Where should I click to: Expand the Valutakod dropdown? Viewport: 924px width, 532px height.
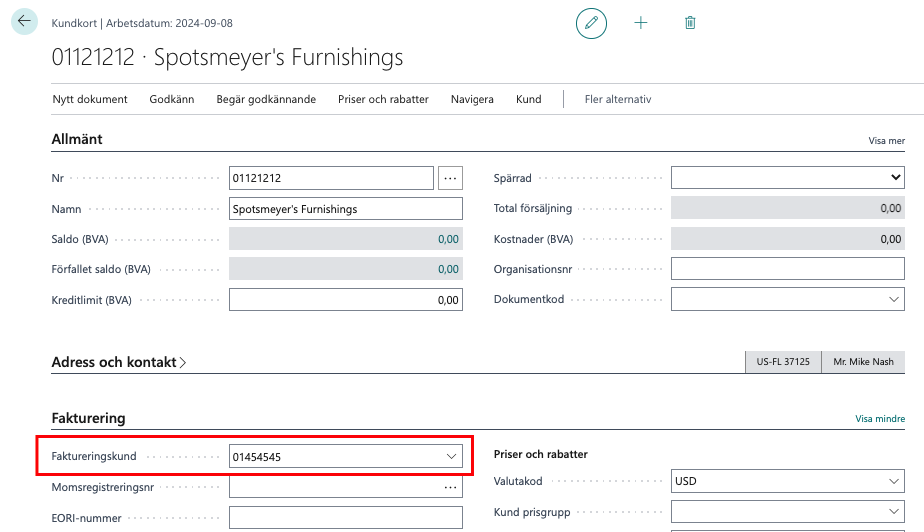point(894,481)
